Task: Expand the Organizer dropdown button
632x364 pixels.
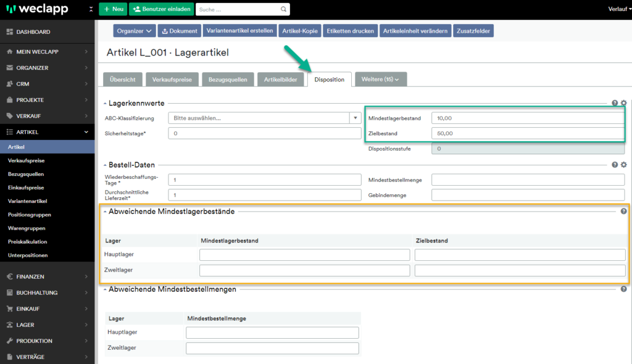Action: coord(135,31)
